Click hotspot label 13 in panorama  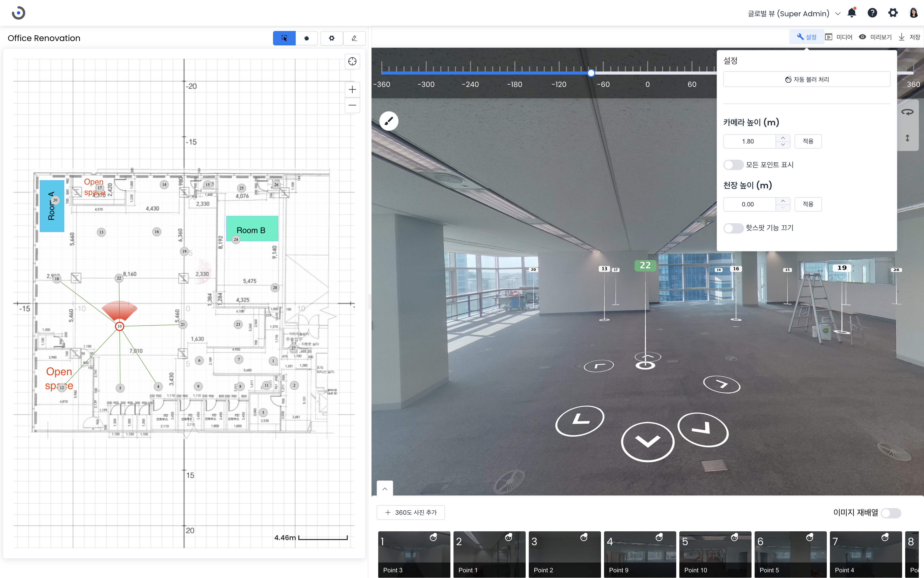[x=604, y=269]
